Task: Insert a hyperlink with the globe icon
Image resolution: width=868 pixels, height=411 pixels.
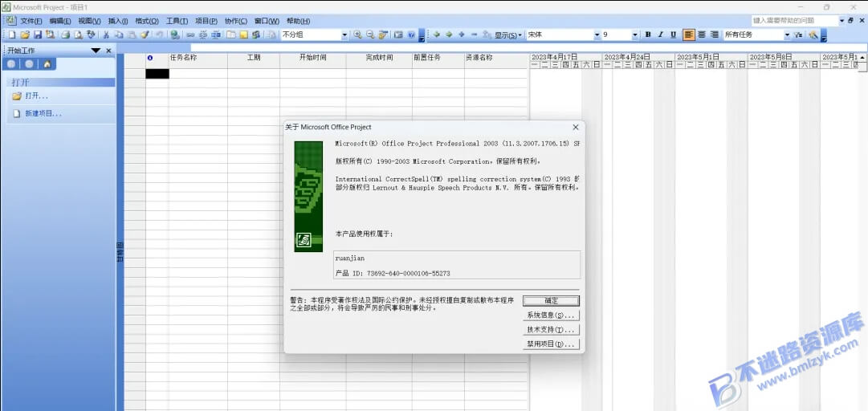Action: 175,35
